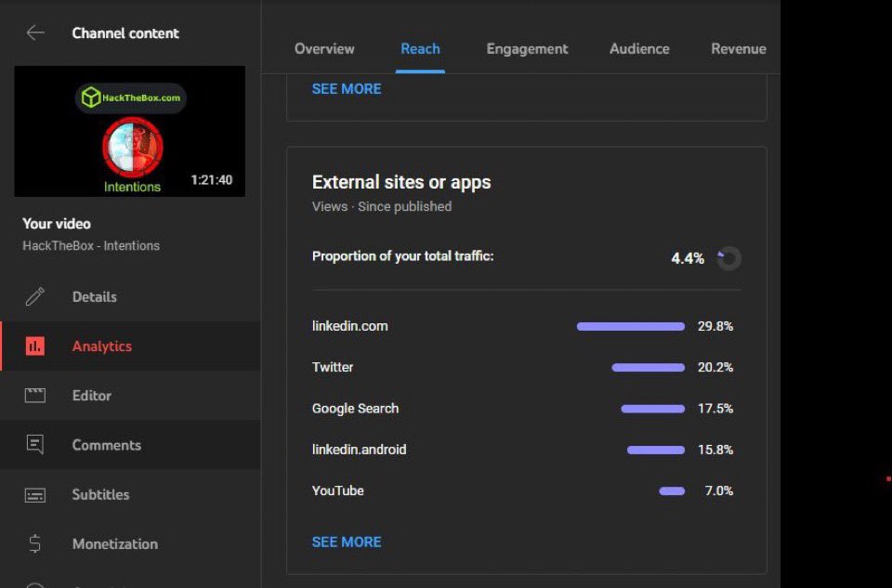Click the External sites or apps heading
This screenshot has width=892, height=588.
coord(401,182)
